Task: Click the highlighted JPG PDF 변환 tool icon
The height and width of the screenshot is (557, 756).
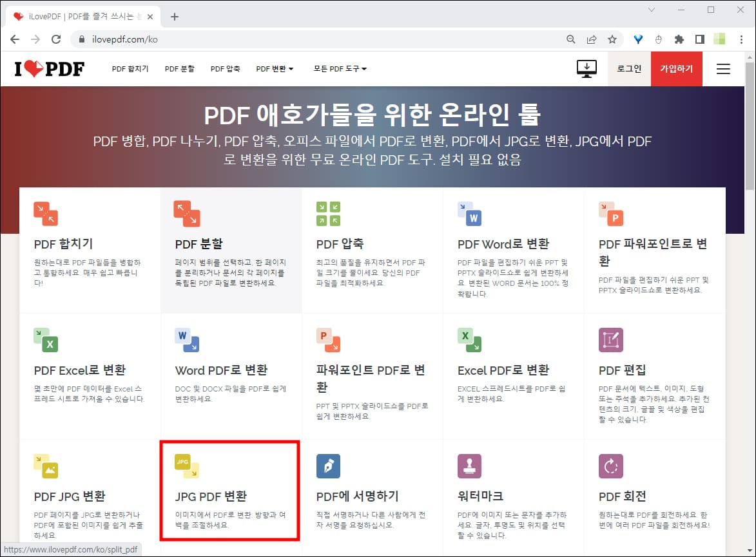Action: 186,465
